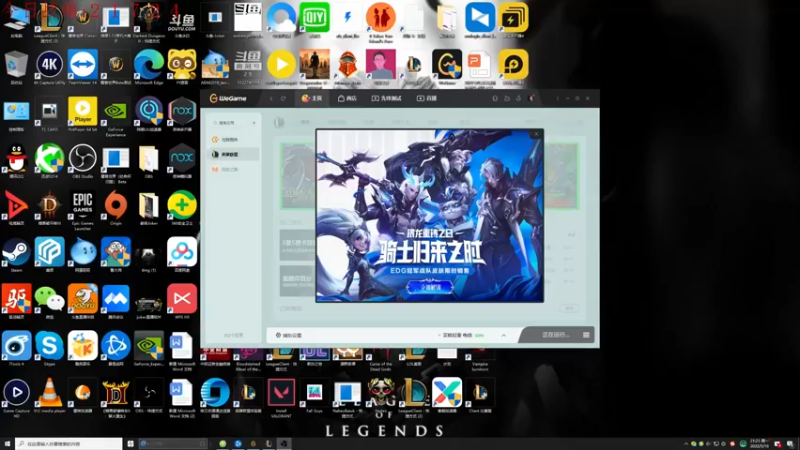Open Game Capture HD shortcut
This screenshot has height=450, width=800.
pos(16,398)
